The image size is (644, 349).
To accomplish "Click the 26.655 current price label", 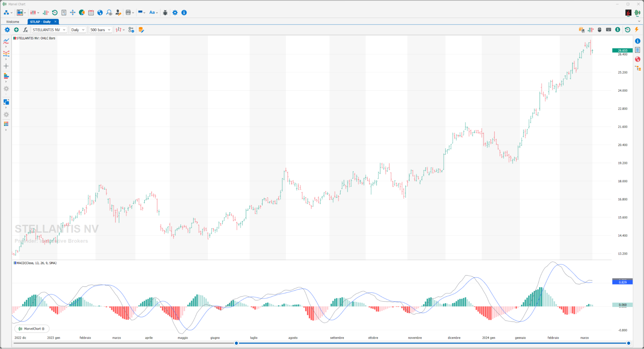I will [622, 50].
